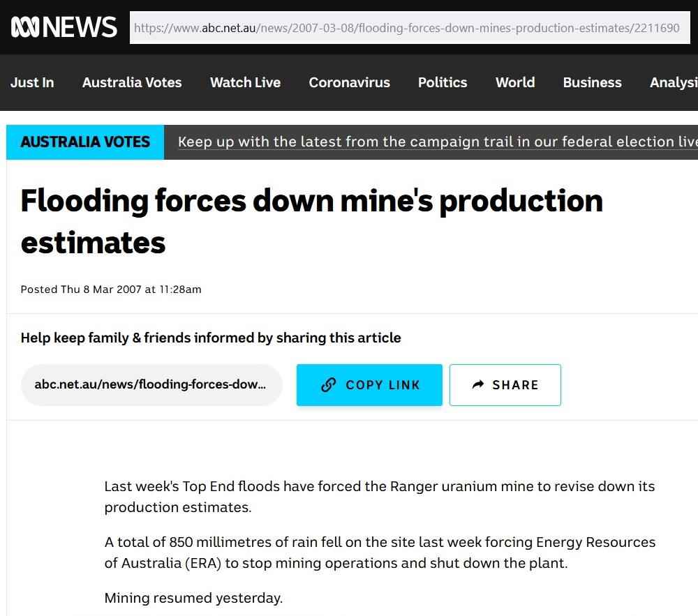Navigate to Politics

[x=443, y=82]
